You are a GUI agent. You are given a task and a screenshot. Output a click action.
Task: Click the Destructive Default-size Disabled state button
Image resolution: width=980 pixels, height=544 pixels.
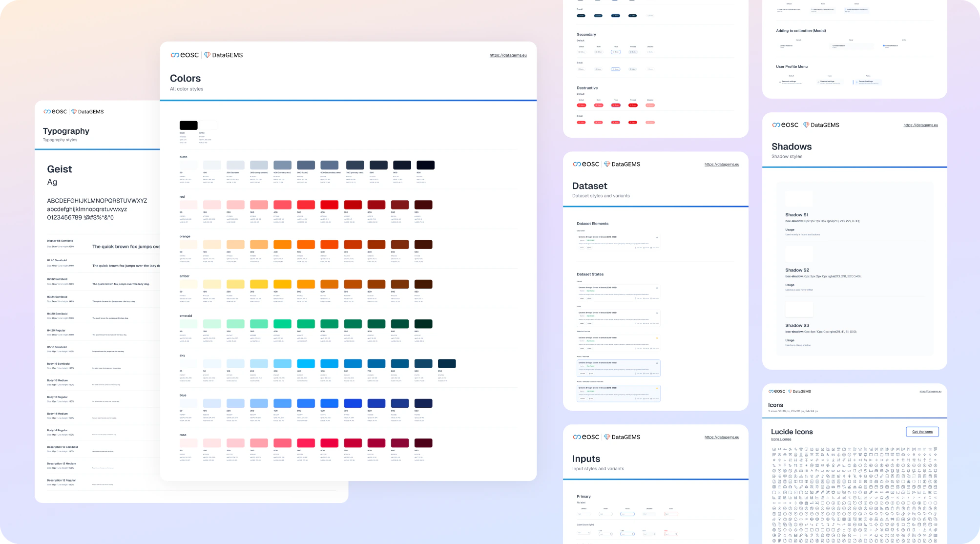(650, 105)
